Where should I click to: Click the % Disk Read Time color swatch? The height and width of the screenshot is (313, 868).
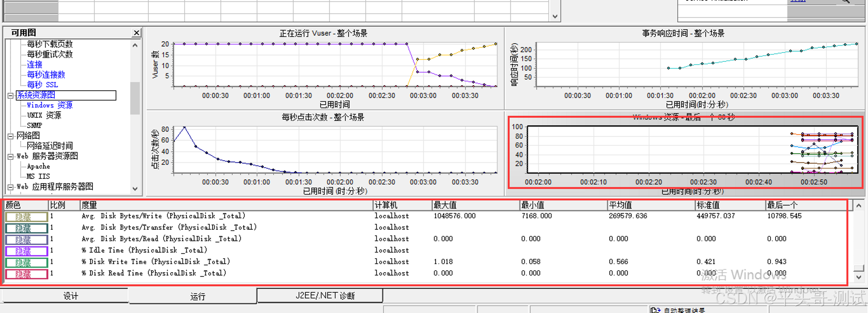[x=26, y=274]
